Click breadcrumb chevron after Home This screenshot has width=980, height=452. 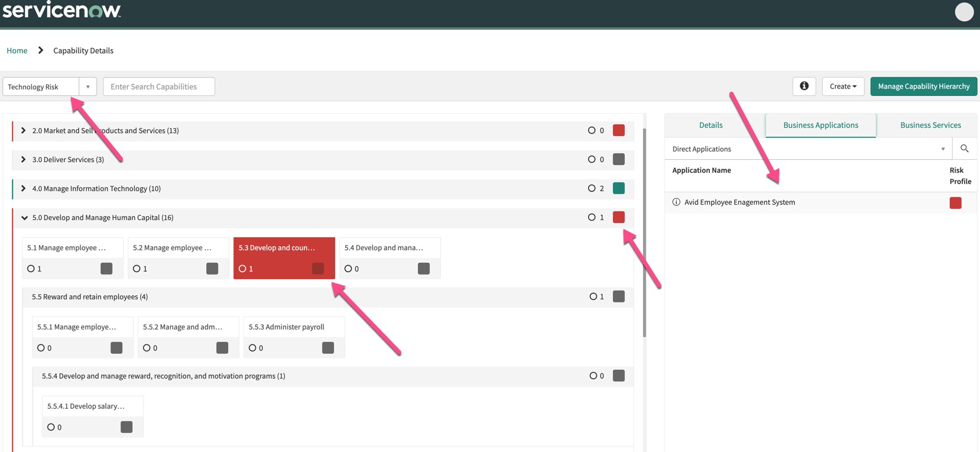click(x=41, y=50)
